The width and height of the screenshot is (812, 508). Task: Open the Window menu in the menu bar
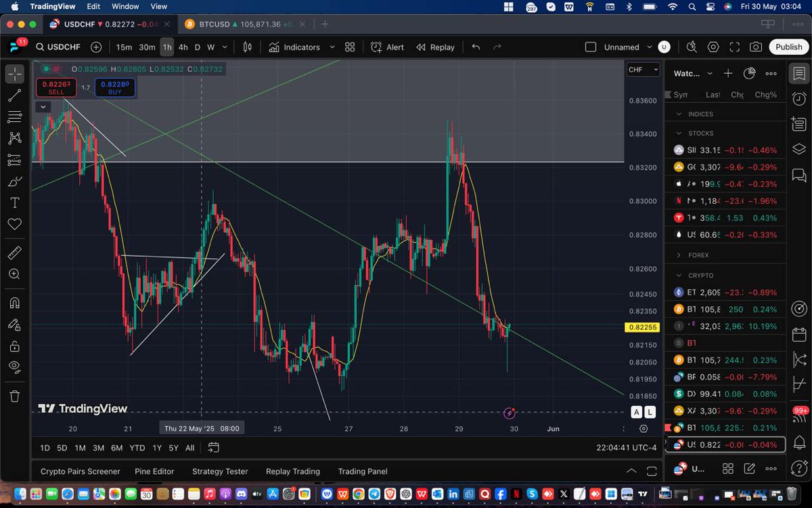tap(125, 6)
